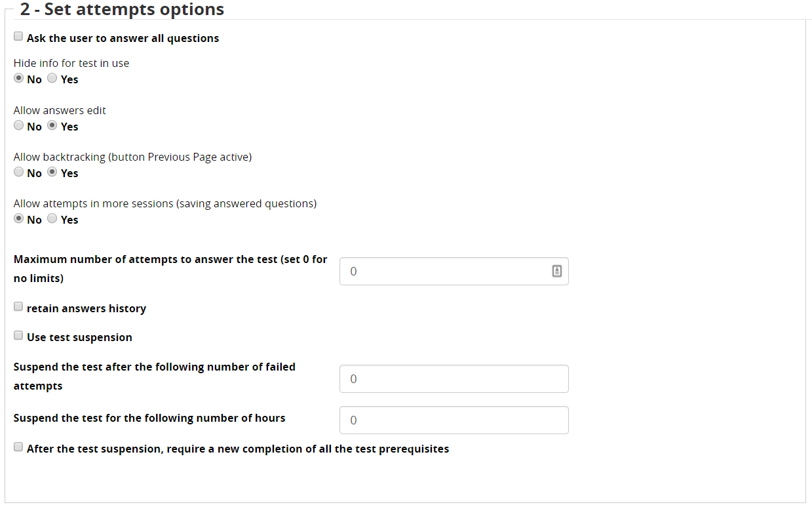Select No for Hide info for test in use
Viewport: 812px width, 509px height.
click(18, 77)
